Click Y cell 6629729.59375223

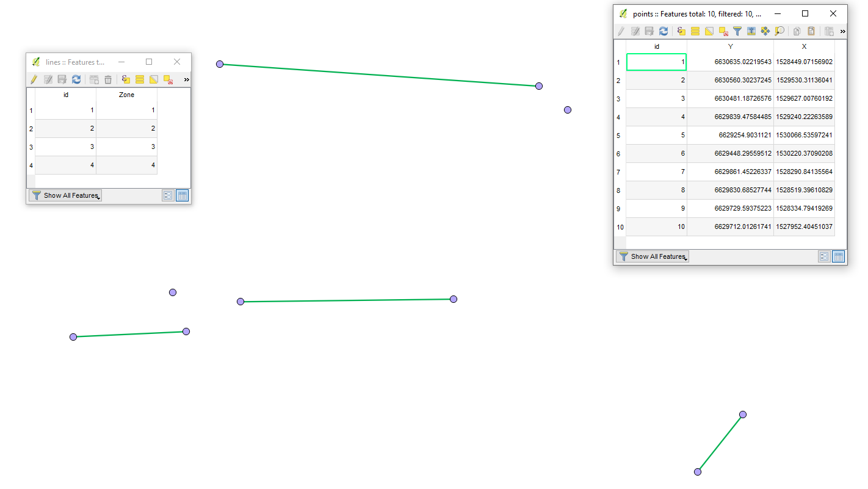click(x=731, y=209)
